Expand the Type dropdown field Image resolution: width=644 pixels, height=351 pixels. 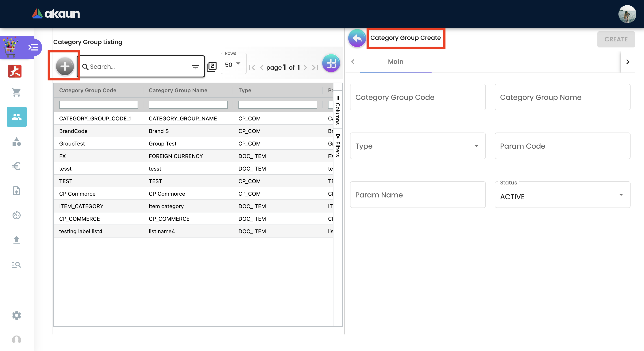[x=417, y=146]
